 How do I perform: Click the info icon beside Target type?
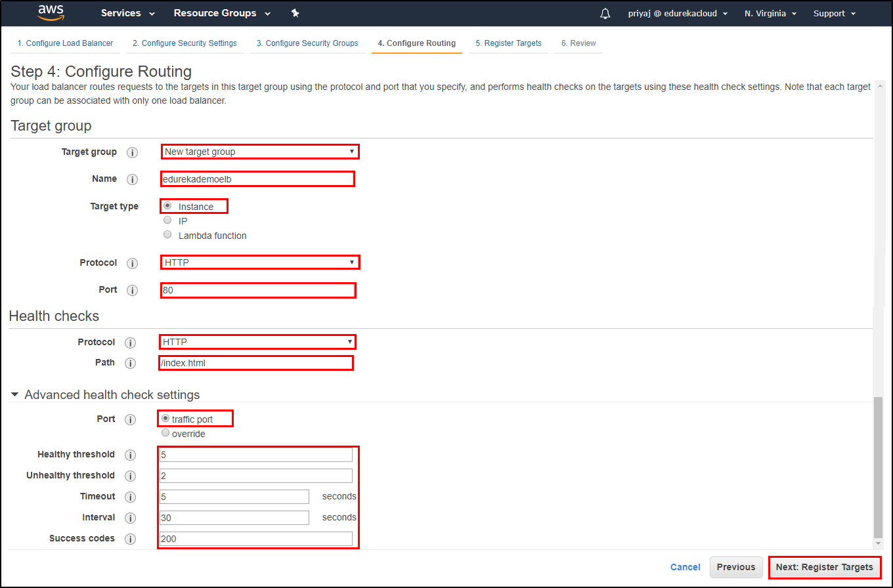pos(132,206)
